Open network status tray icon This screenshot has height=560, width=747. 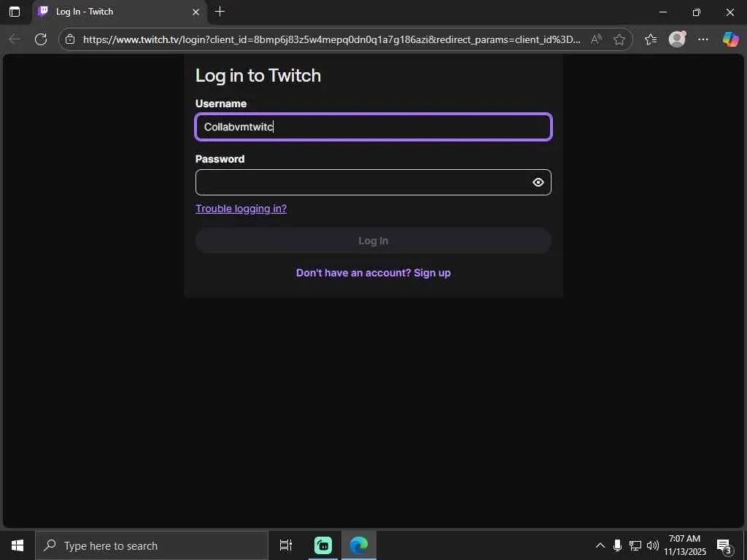coord(635,545)
